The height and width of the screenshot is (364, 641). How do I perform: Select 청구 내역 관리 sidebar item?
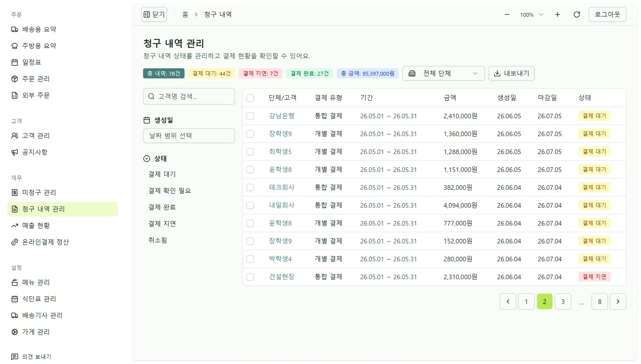tap(63, 209)
